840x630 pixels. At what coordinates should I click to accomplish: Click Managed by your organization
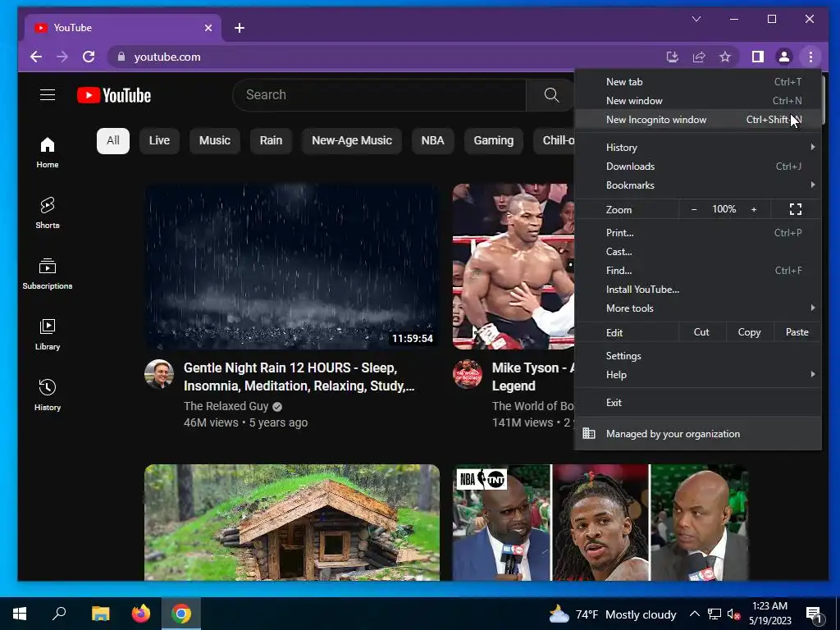tap(697, 434)
